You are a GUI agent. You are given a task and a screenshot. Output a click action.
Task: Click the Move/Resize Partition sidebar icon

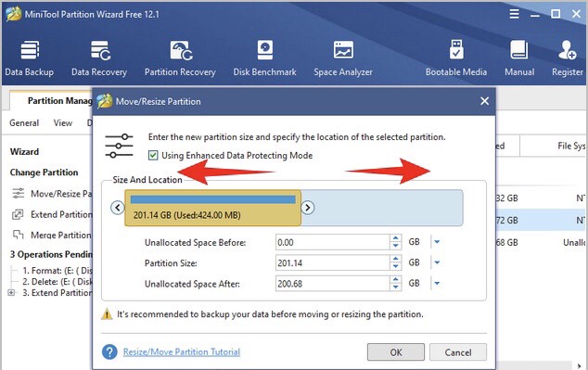(18, 194)
